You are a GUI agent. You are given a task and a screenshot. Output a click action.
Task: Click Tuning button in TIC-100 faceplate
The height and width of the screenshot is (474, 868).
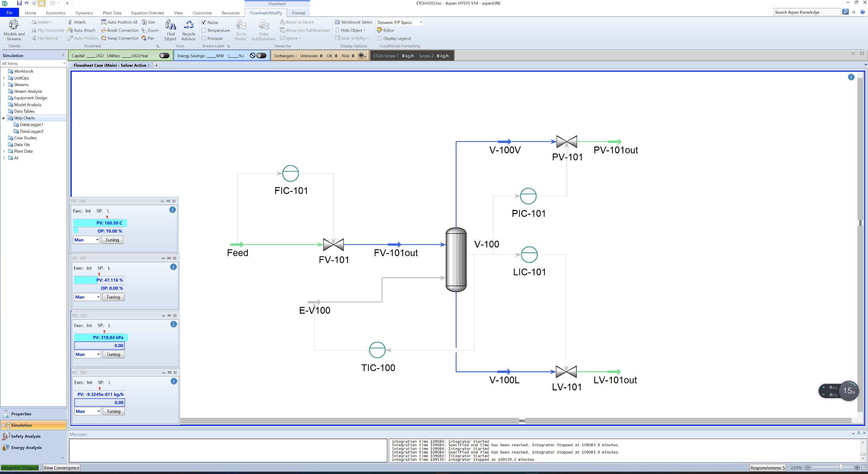tap(112, 240)
